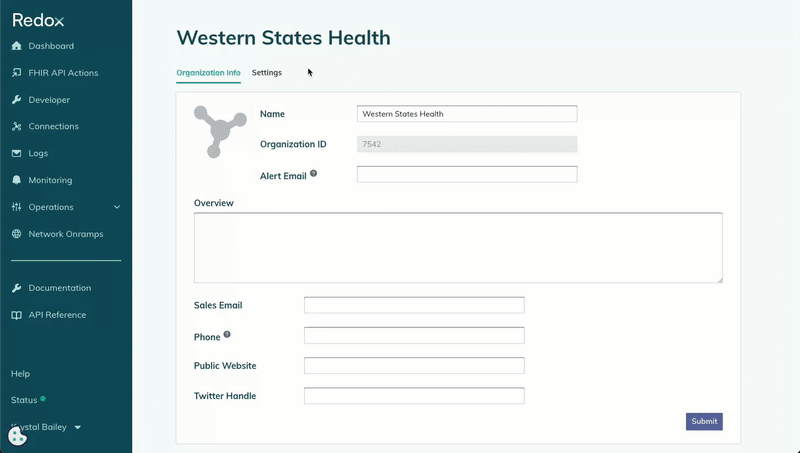
Task: Focus the Sales Email input
Action: [x=414, y=305]
